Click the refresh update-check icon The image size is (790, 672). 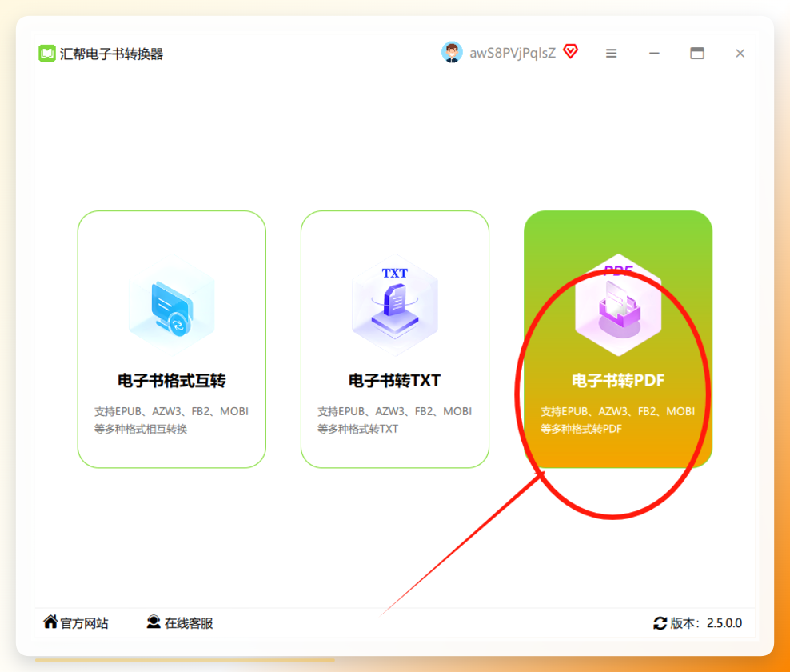[x=660, y=624]
